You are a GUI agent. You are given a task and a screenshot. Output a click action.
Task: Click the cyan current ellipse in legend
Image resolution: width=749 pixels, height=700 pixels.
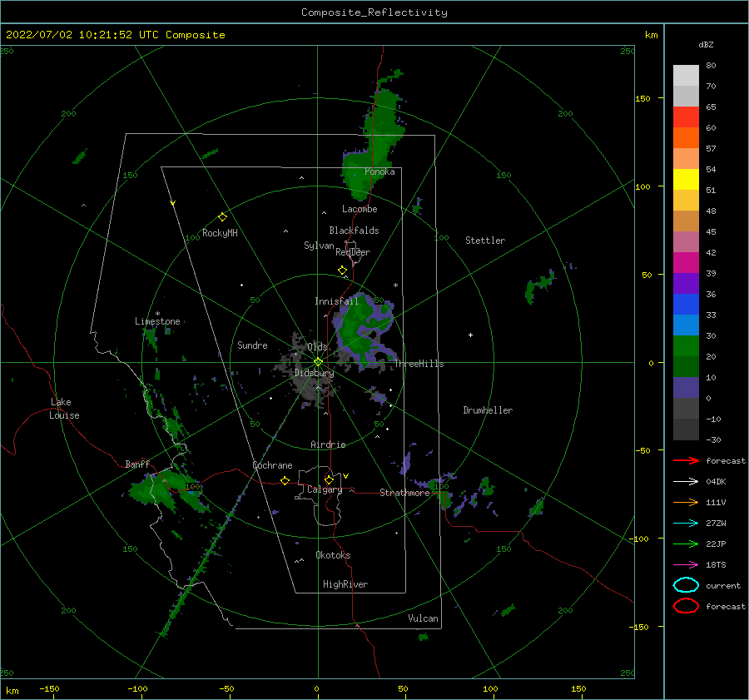coord(686,585)
